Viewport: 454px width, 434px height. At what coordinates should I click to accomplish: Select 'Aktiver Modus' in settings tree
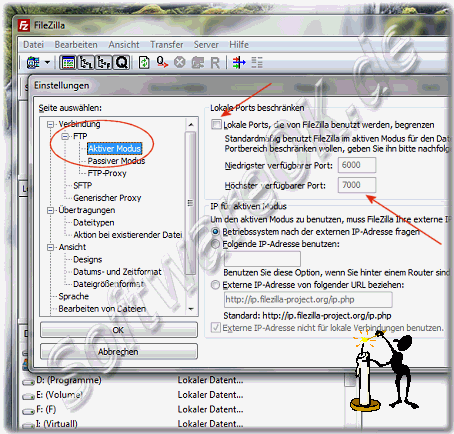(114, 149)
